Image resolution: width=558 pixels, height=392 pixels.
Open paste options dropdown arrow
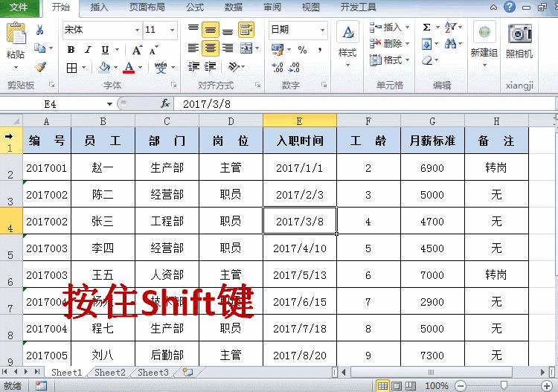point(16,67)
